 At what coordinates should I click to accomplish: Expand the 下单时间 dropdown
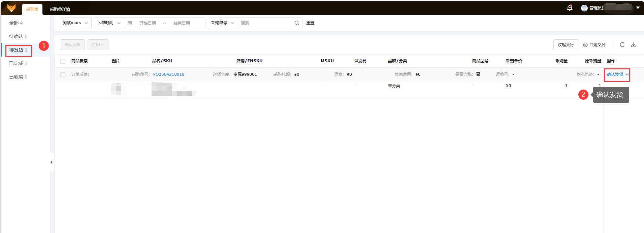coord(109,23)
